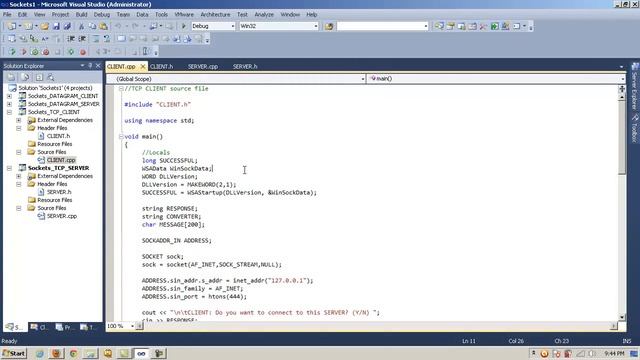Click the Windows Start button
Screen dimensions: 640x360
point(14,353)
